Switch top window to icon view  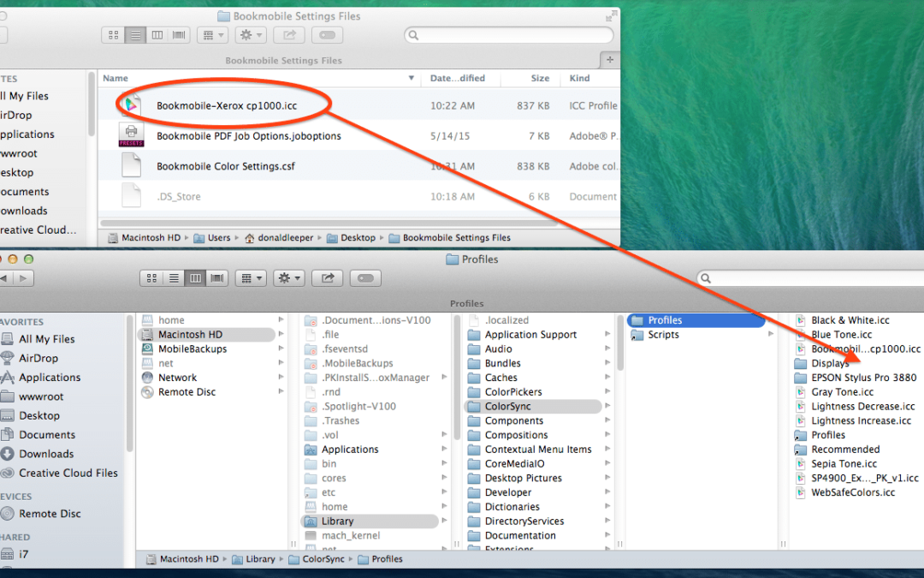tap(113, 35)
